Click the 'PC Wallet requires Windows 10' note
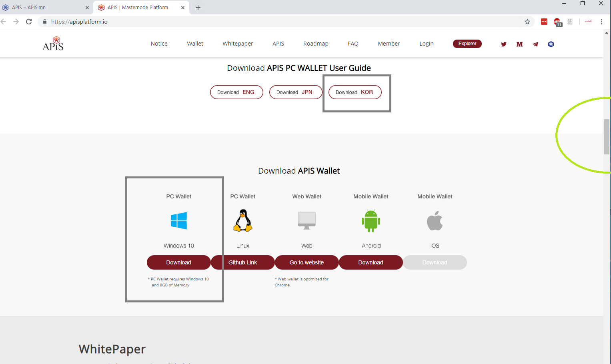 point(178,282)
